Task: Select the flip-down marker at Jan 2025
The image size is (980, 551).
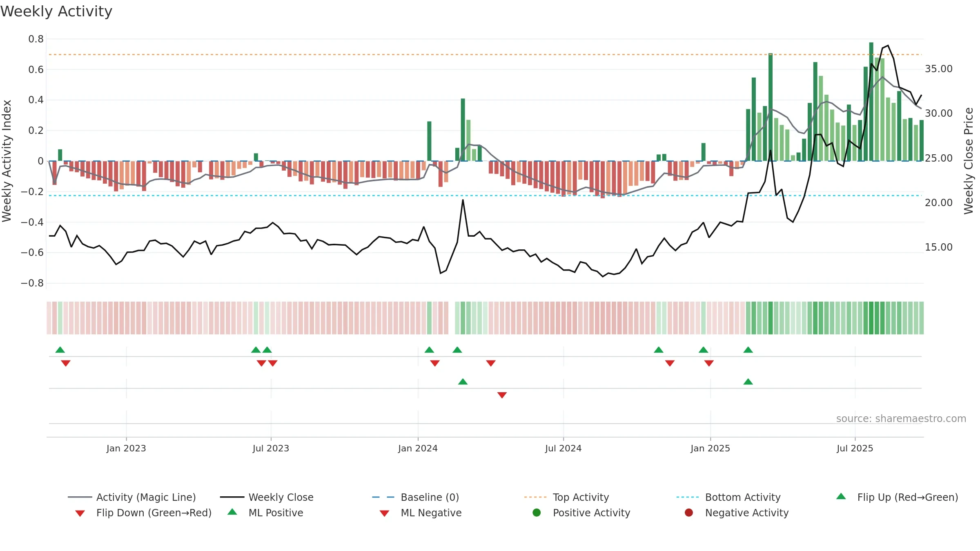Action: click(x=709, y=363)
